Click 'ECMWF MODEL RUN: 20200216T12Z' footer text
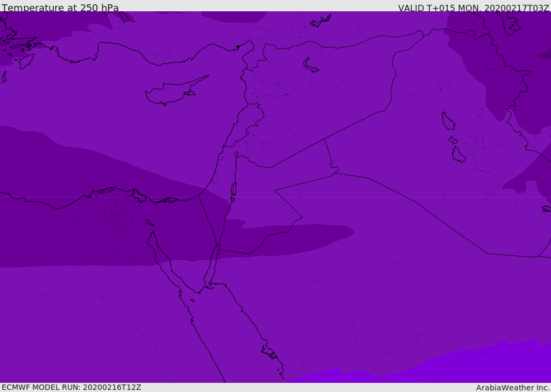The image size is (551, 392). pyautogui.click(x=72, y=387)
